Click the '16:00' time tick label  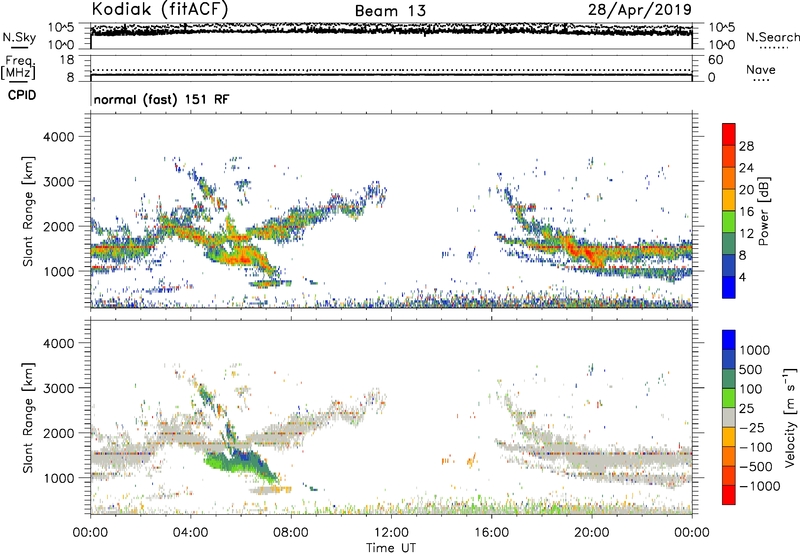(x=491, y=533)
